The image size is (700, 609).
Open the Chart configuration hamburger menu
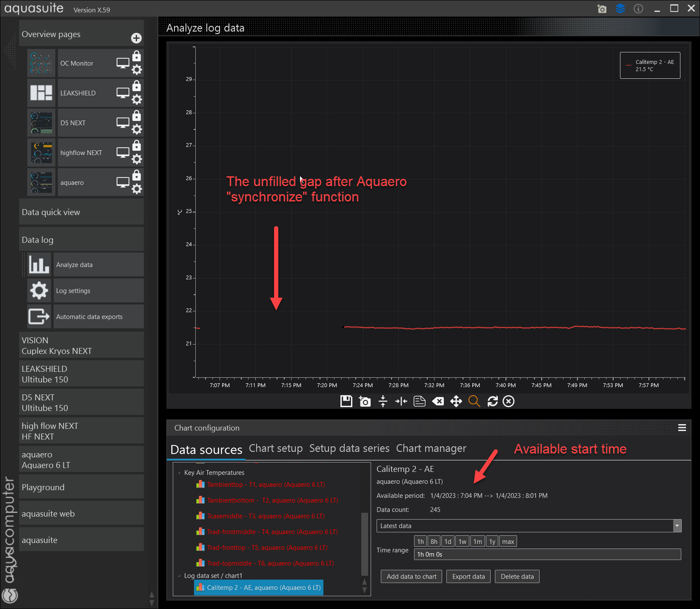click(x=682, y=428)
